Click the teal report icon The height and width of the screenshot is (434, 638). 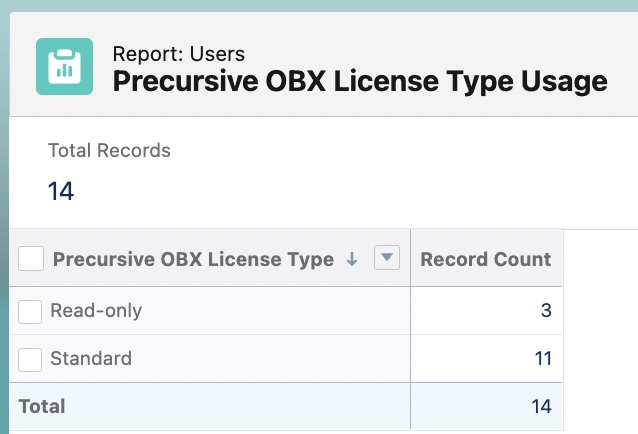[x=64, y=66]
